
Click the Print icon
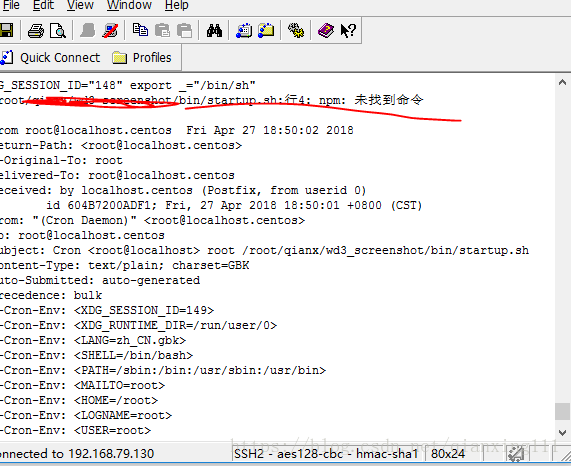(36, 31)
